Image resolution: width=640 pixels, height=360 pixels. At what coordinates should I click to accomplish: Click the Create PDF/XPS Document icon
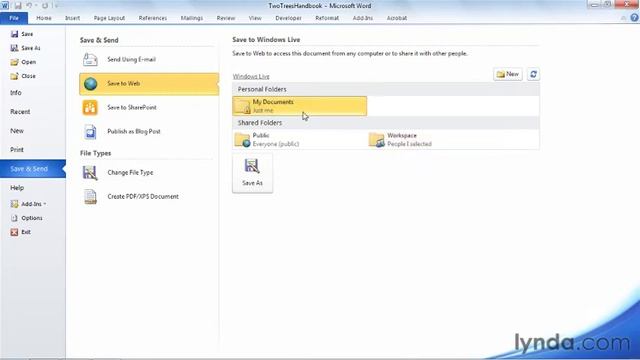[x=90, y=196]
